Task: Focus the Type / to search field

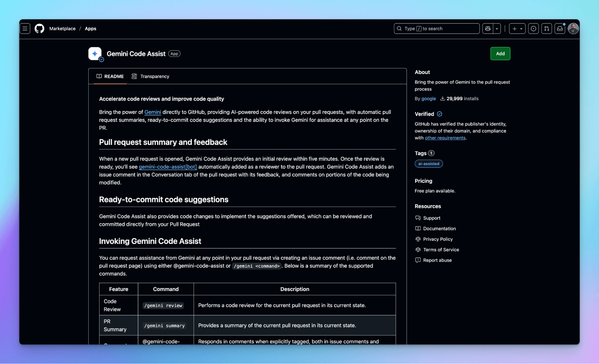Action: [x=437, y=29]
